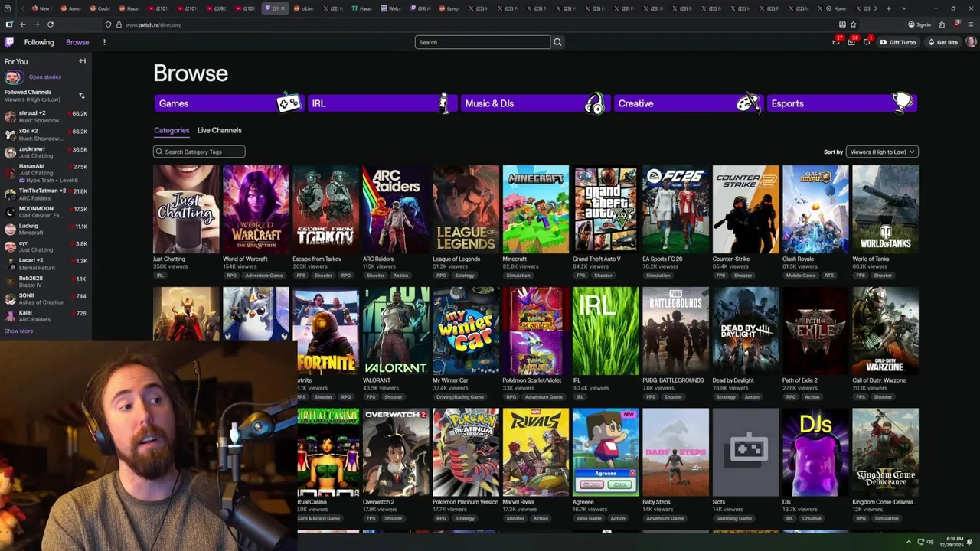Click the user profile avatar top right
980x551 pixels.
pos(971,42)
